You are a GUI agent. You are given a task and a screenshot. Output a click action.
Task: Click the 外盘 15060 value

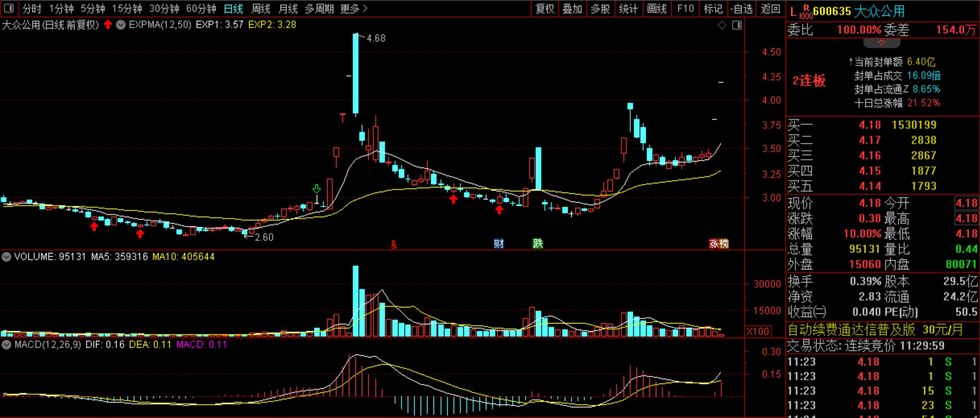point(865,265)
